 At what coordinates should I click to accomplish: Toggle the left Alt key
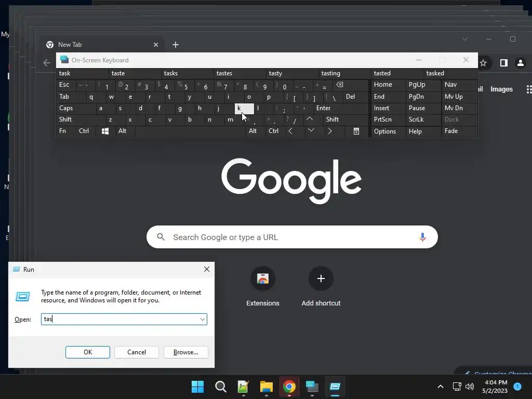tap(125, 131)
